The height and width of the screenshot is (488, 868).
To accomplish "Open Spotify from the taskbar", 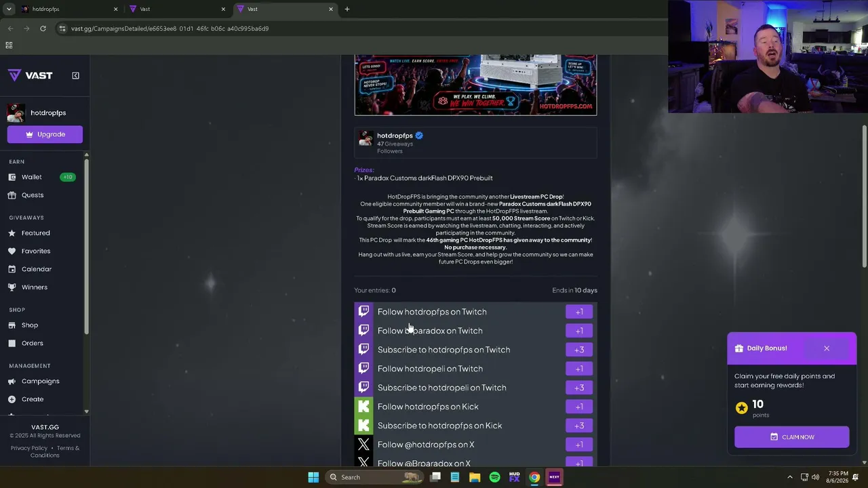I will pyautogui.click(x=494, y=477).
